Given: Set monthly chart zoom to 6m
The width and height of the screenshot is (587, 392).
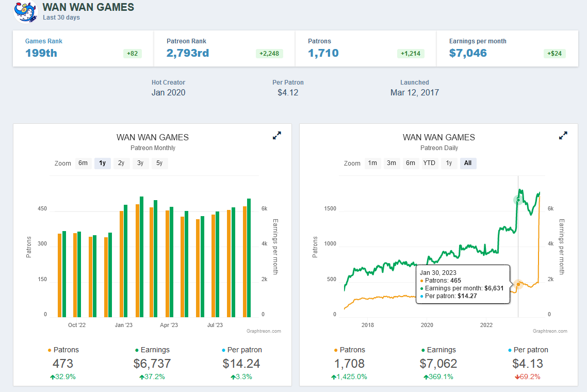Looking at the screenshot, I should 83,163.
